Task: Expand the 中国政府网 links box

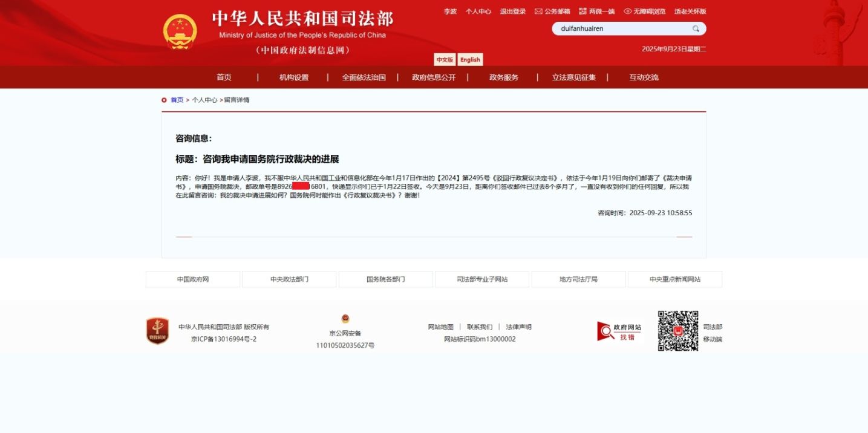Action: pos(192,279)
